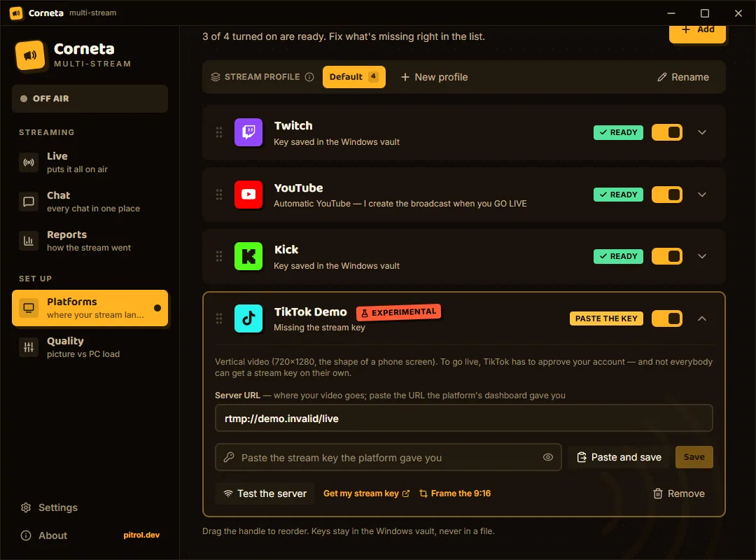Screen dimensions: 756x560
Task: Click the stream key input field
Action: coord(388,457)
